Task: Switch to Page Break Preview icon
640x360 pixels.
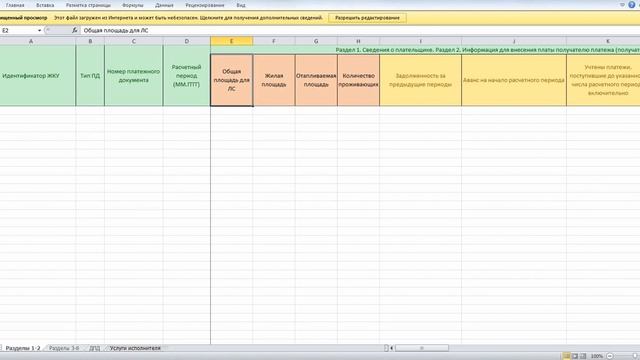Action: coord(583,356)
